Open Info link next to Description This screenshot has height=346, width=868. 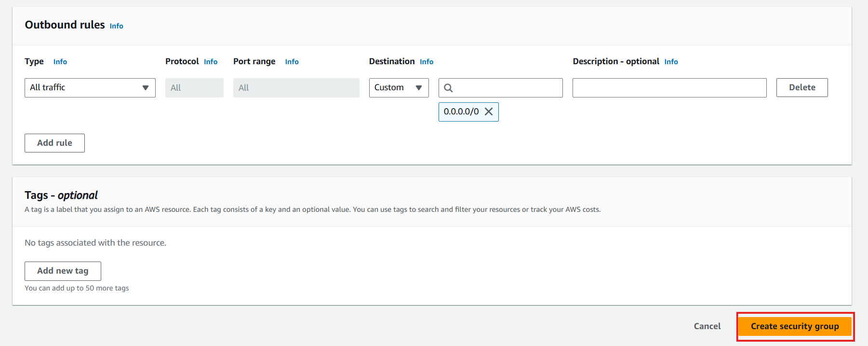click(x=671, y=62)
